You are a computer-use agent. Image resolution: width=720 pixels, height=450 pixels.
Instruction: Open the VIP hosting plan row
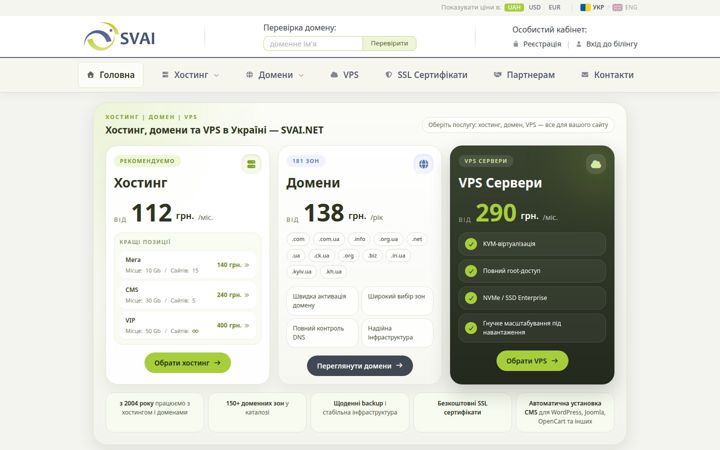coord(187,326)
